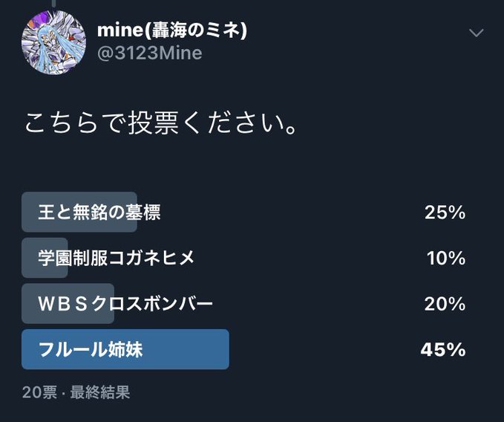Click the gray bar behind 王と無銘の墓標
The height and width of the screenshot is (422, 504).
point(79,212)
